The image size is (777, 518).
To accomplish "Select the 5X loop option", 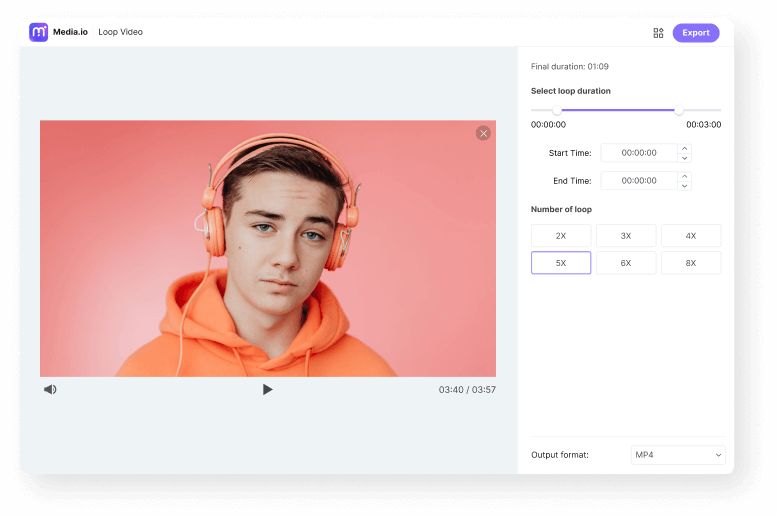I will point(561,263).
